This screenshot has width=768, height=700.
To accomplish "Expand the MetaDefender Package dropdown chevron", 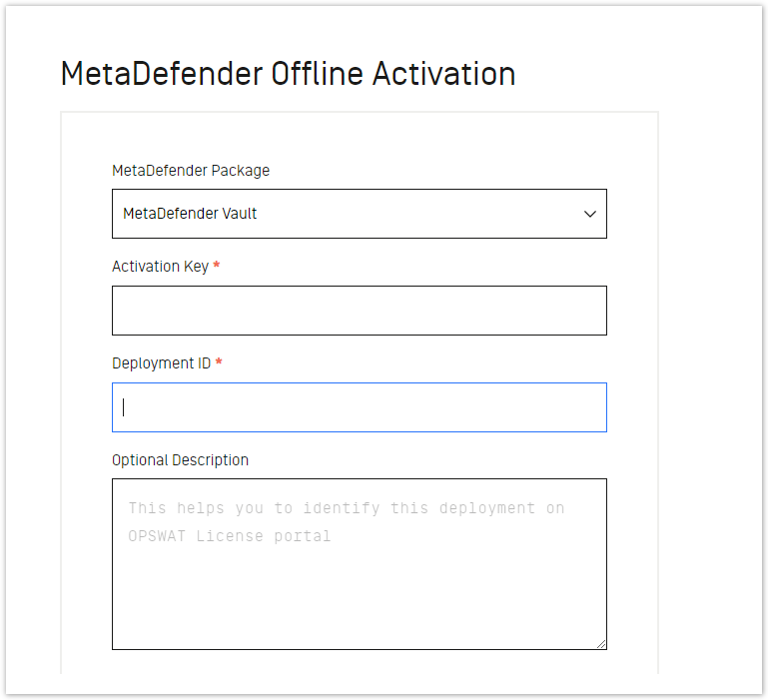I will click(589, 214).
